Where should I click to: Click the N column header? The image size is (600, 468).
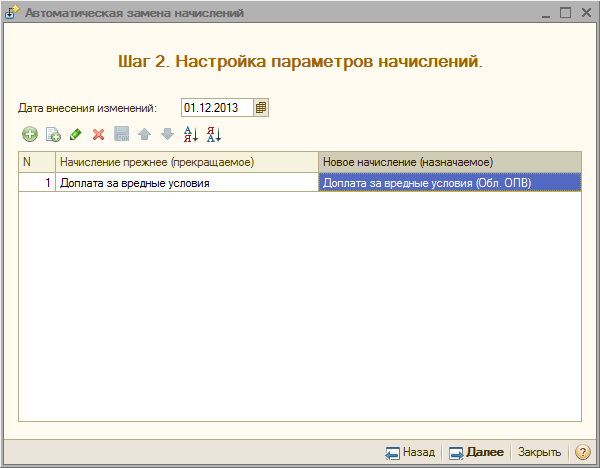36,162
